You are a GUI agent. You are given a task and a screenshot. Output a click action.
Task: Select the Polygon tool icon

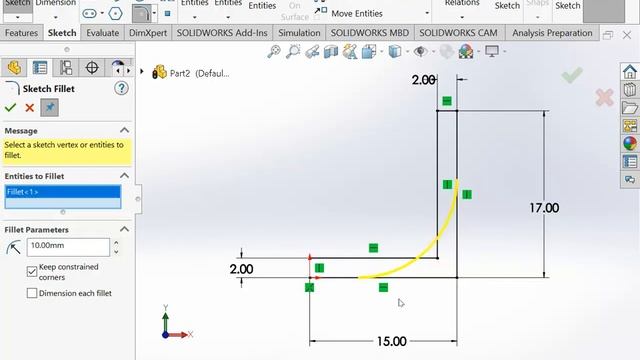point(116,13)
